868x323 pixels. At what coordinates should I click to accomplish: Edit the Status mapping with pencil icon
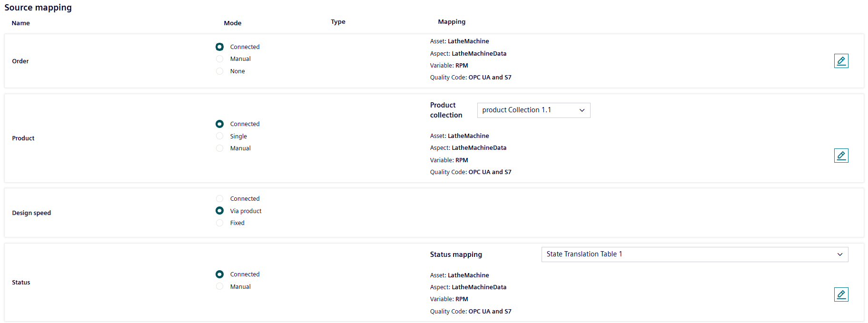point(841,294)
